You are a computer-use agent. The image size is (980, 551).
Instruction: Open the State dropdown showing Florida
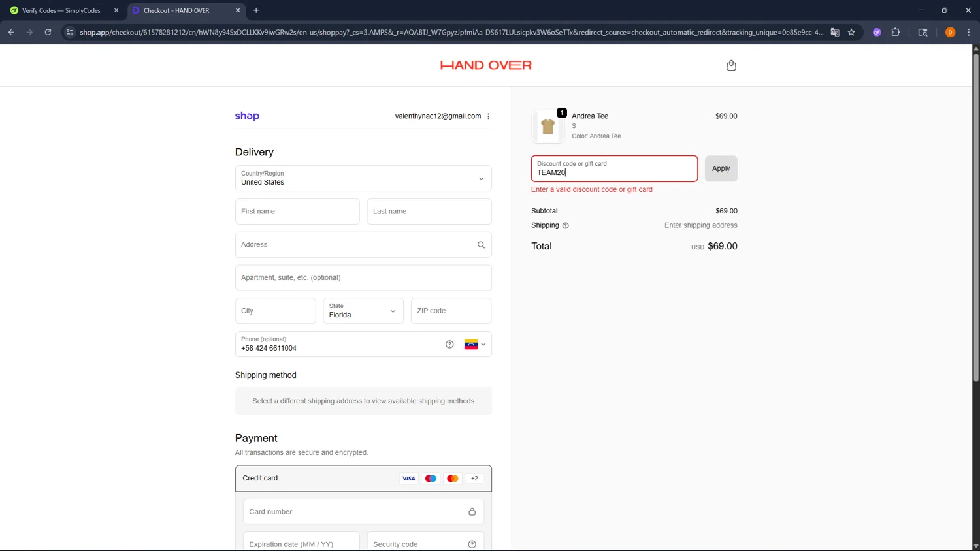pos(363,311)
